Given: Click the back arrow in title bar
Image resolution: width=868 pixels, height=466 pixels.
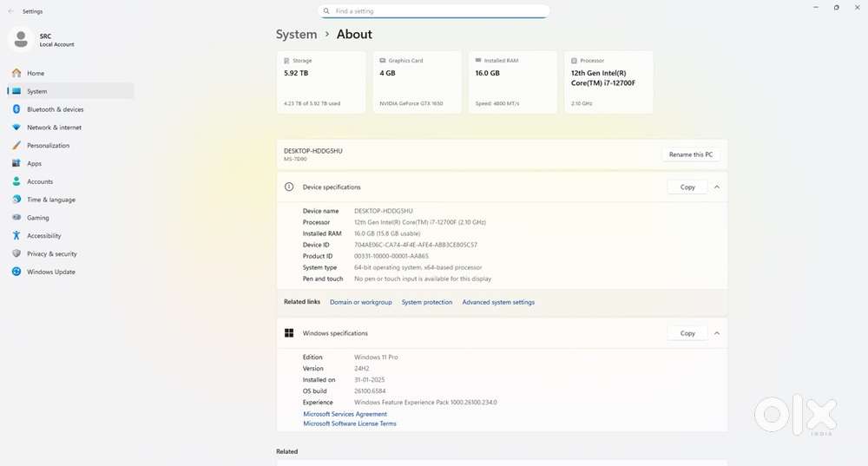Looking at the screenshot, I should (x=10, y=11).
